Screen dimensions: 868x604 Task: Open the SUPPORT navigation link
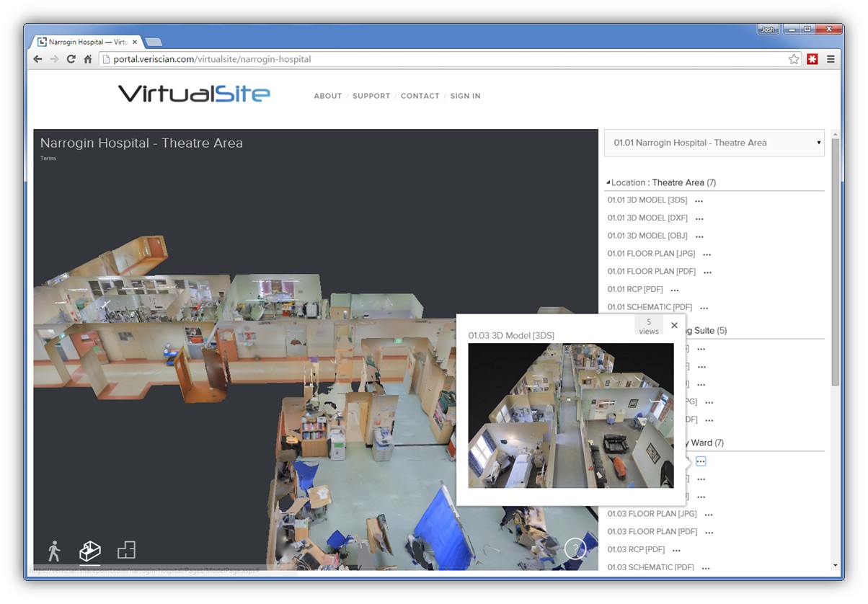point(371,96)
